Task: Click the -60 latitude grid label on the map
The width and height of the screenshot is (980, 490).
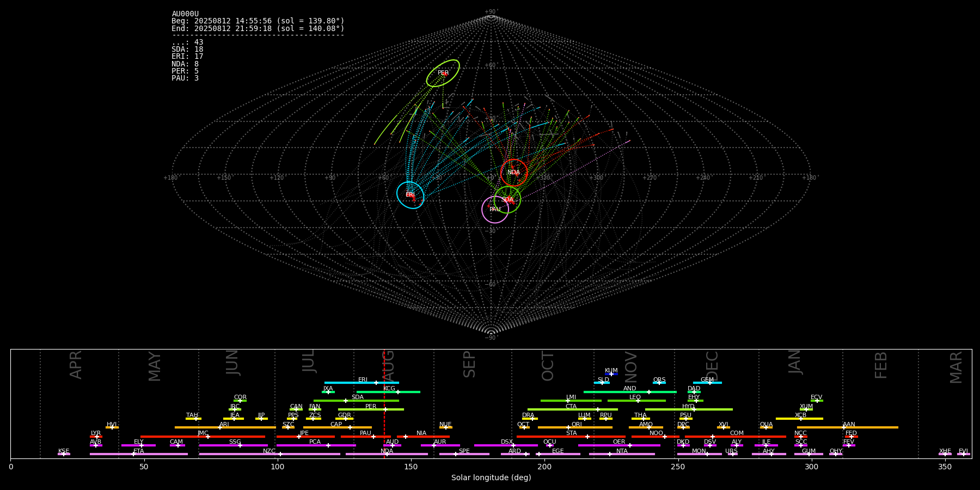Action: click(x=491, y=285)
